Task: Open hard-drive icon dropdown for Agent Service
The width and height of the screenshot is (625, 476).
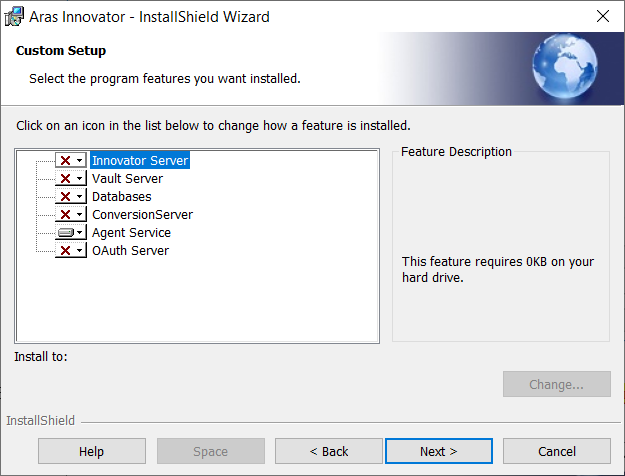Action: (71, 232)
